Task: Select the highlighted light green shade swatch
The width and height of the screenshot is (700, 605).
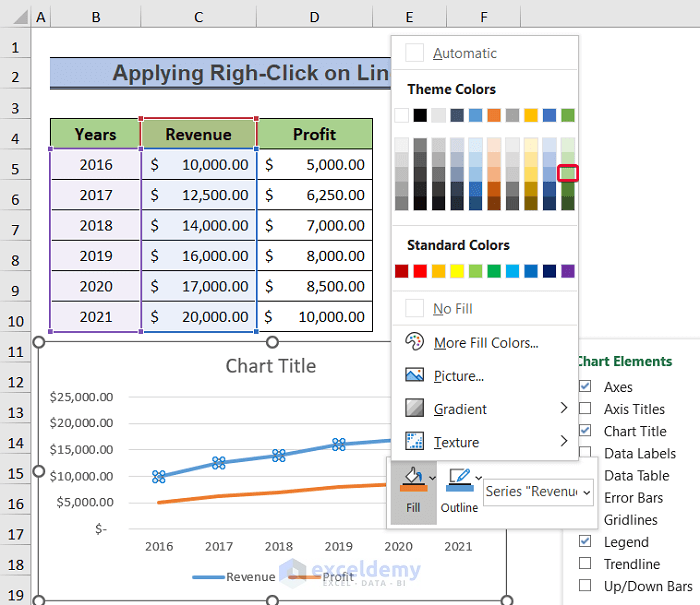Action: click(568, 173)
